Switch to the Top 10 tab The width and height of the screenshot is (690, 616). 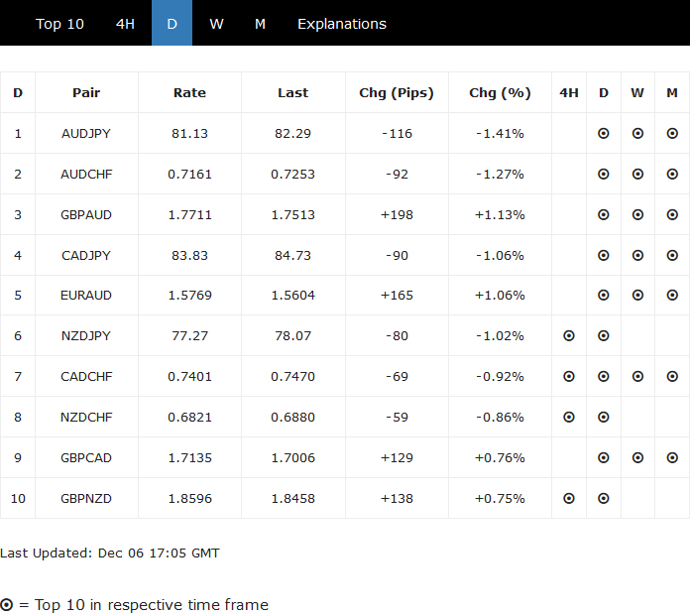point(60,24)
